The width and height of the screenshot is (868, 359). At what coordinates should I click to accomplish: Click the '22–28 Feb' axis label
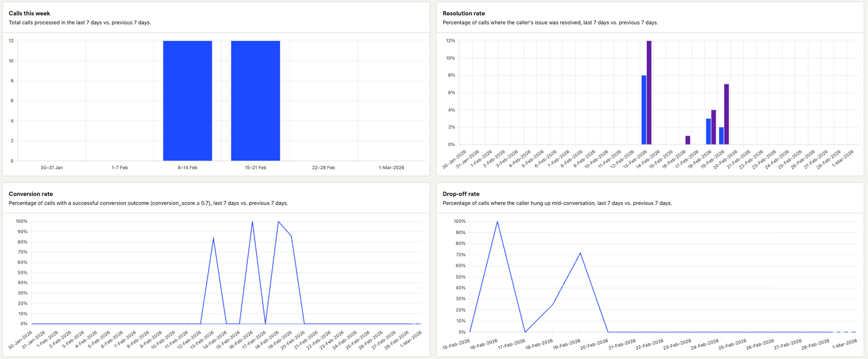(x=323, y=168)
